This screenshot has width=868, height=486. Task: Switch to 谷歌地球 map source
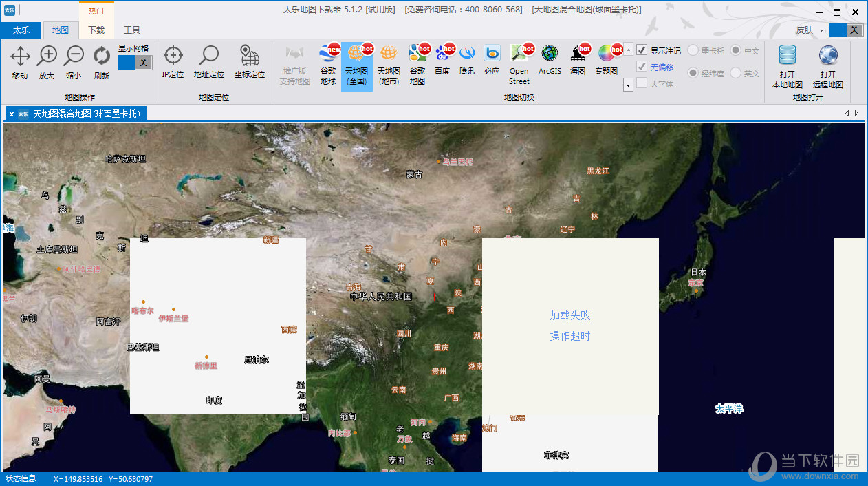click(328, 65)
